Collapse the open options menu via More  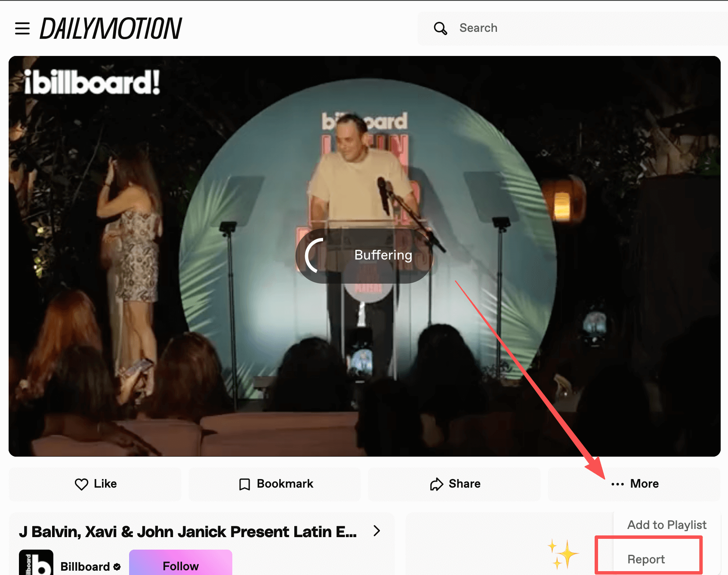(635, 484)
